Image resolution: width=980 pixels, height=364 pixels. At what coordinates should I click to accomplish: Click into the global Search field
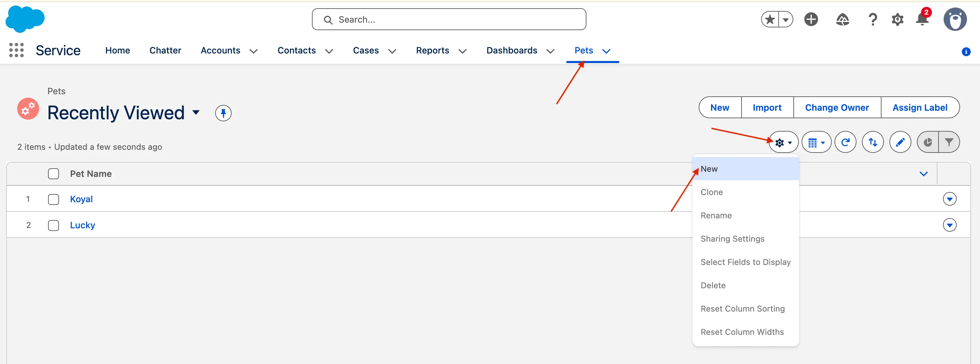[x=449, y=20]
